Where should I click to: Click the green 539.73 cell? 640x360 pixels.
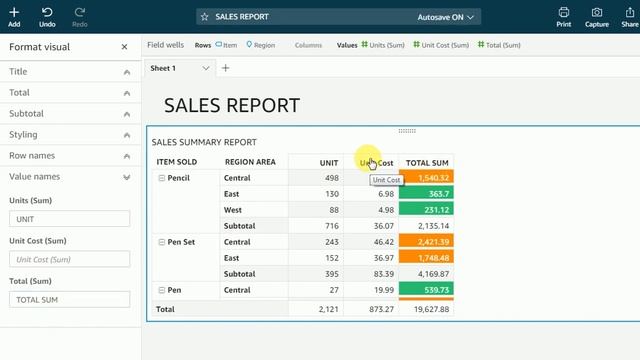426,289
